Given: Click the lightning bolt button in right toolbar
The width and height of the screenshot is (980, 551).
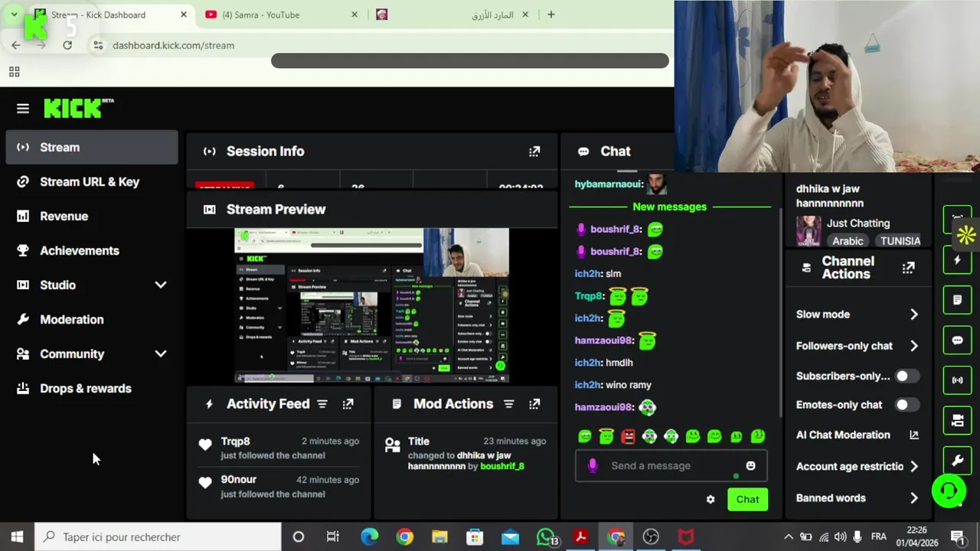Looking at the screenshot, I should click(x=957, y=260).
